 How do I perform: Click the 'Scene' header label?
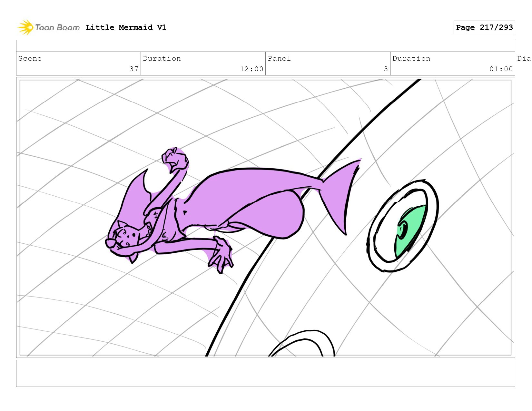pos(30,58)
